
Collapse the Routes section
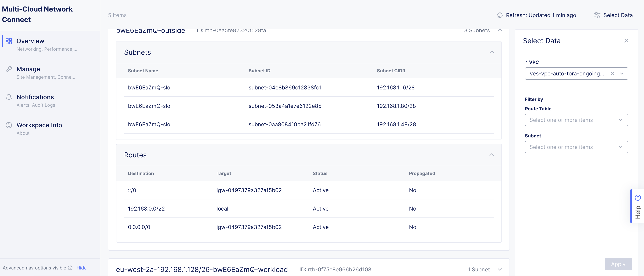pyautogui.click(x=492, y=155)
